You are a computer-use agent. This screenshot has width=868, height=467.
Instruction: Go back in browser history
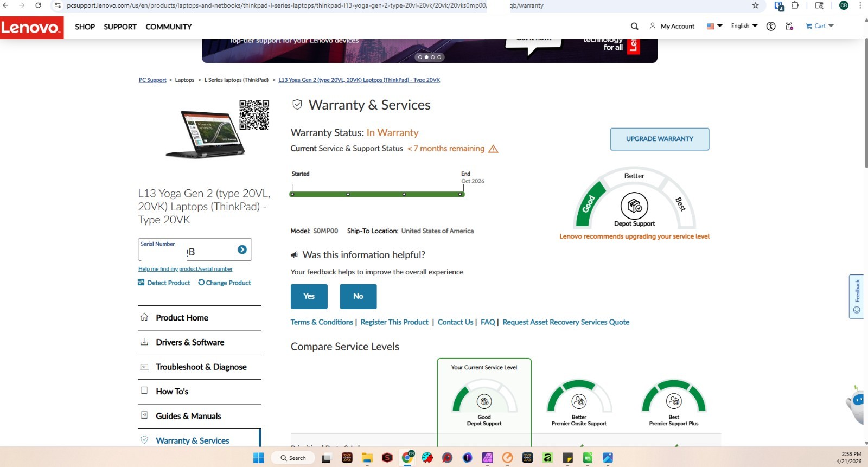point(5,5)
